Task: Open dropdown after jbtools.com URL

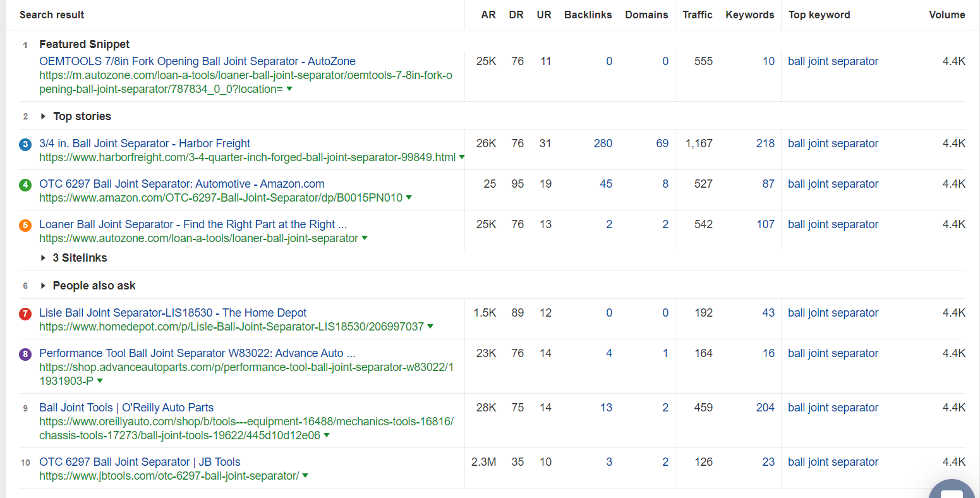Action: [305, 476]
